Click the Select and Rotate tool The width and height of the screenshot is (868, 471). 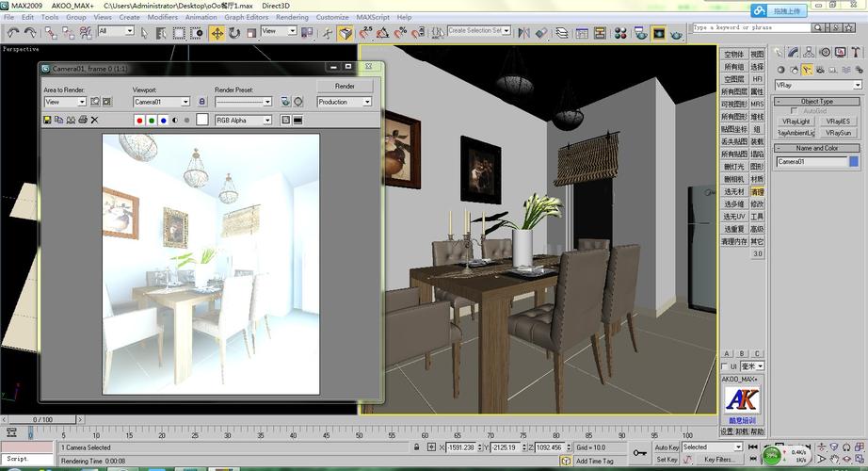coord(234,33)
